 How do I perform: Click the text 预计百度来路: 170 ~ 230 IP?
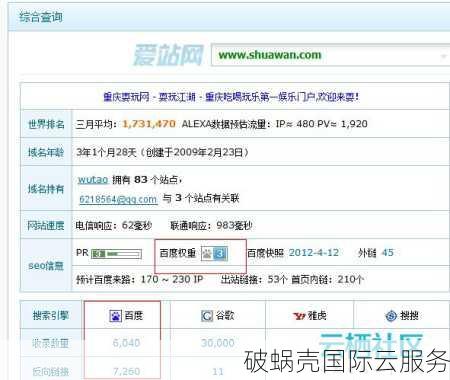click(140, 279)
